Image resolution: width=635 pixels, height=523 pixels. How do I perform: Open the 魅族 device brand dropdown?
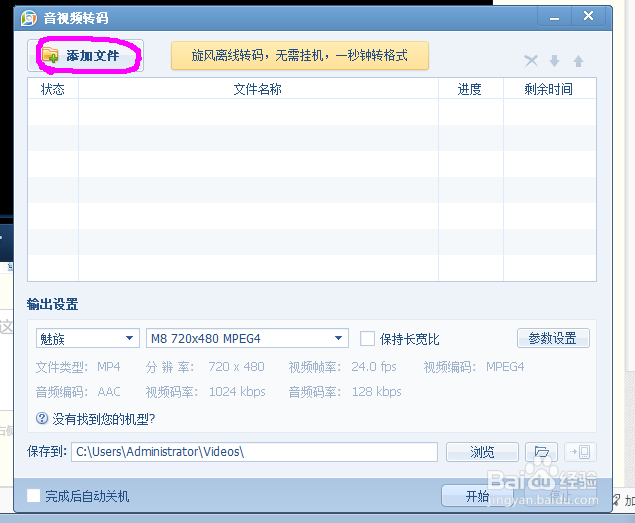point(88,338)
